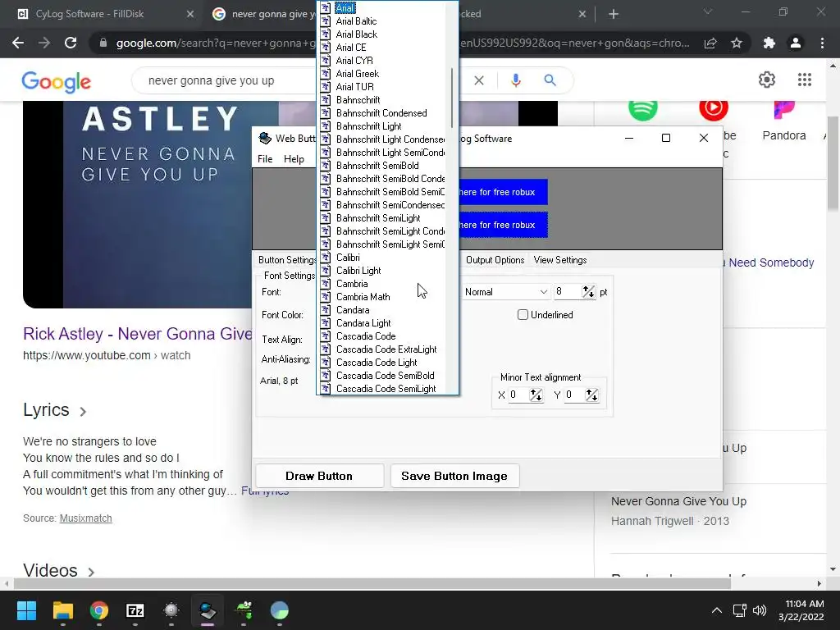The width and height of the screenshot is (840, 630).
Task: Toggle the Underlined checkbox
Action: [x=523, y=315]
